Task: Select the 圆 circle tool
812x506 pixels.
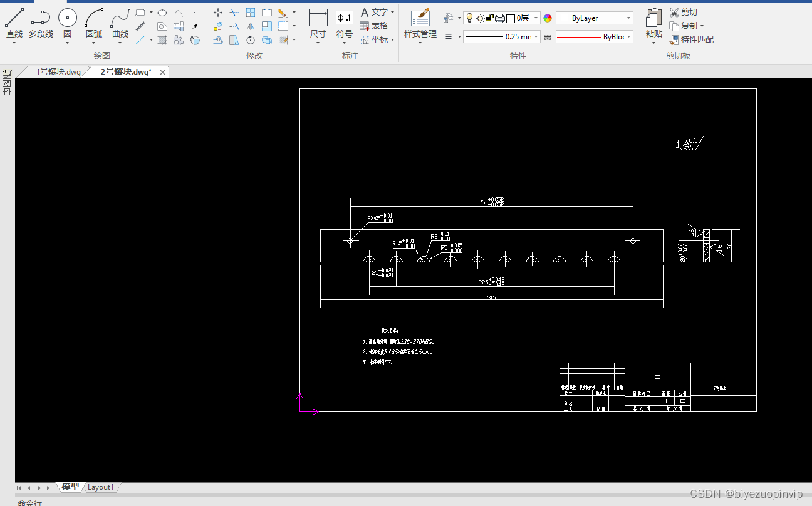Action: (67, 23)
